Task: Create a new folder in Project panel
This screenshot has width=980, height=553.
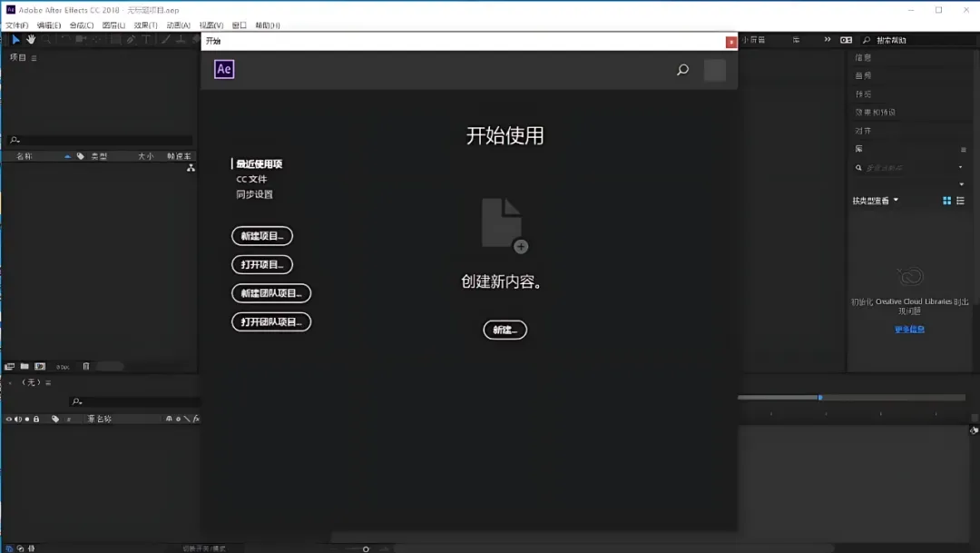Action: point(24,367)
